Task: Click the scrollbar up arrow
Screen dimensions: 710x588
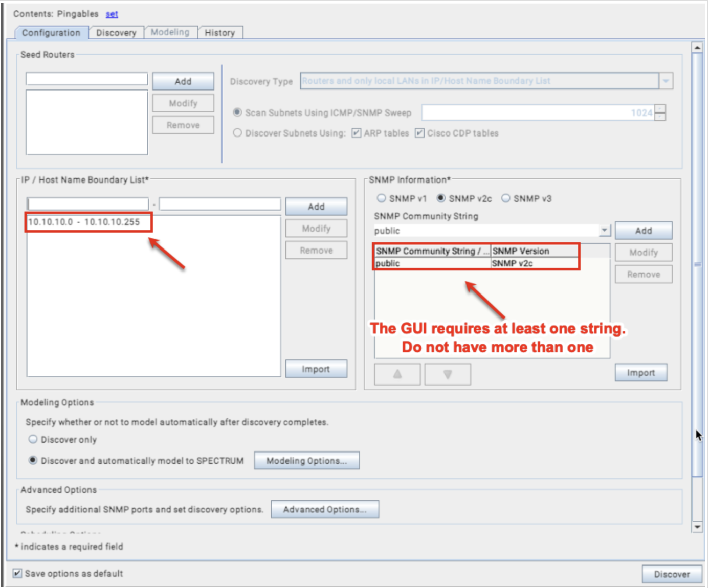Action: (697, 48)
